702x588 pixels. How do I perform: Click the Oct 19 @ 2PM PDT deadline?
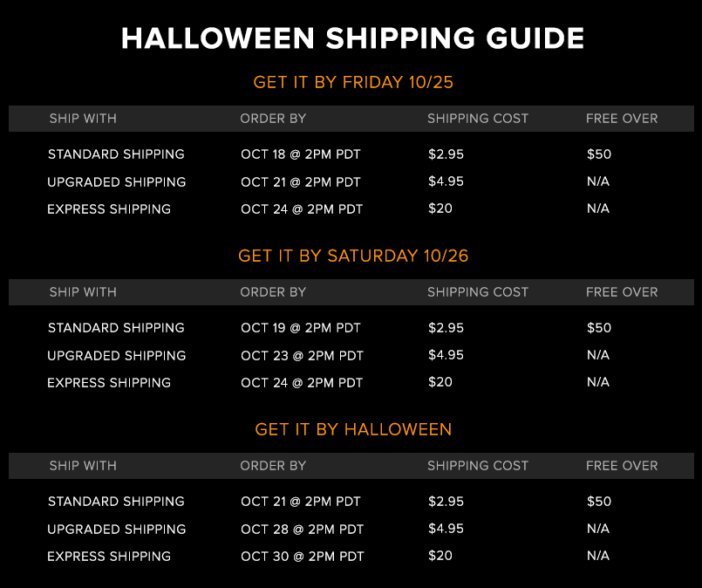pos(300,328)
